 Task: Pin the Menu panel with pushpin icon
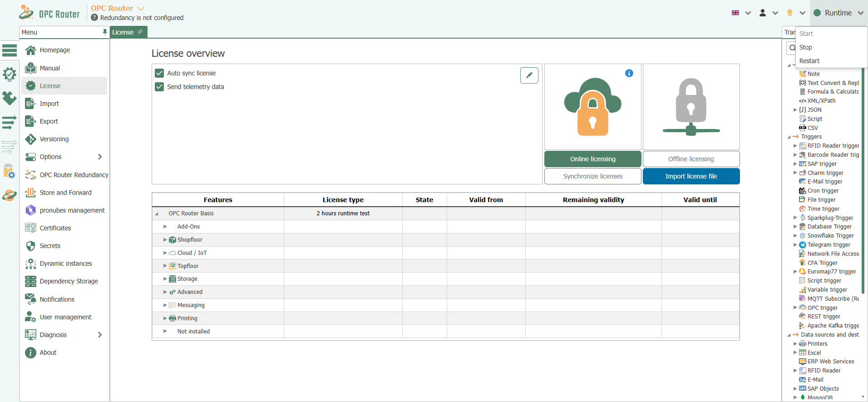tap(105, 32)
